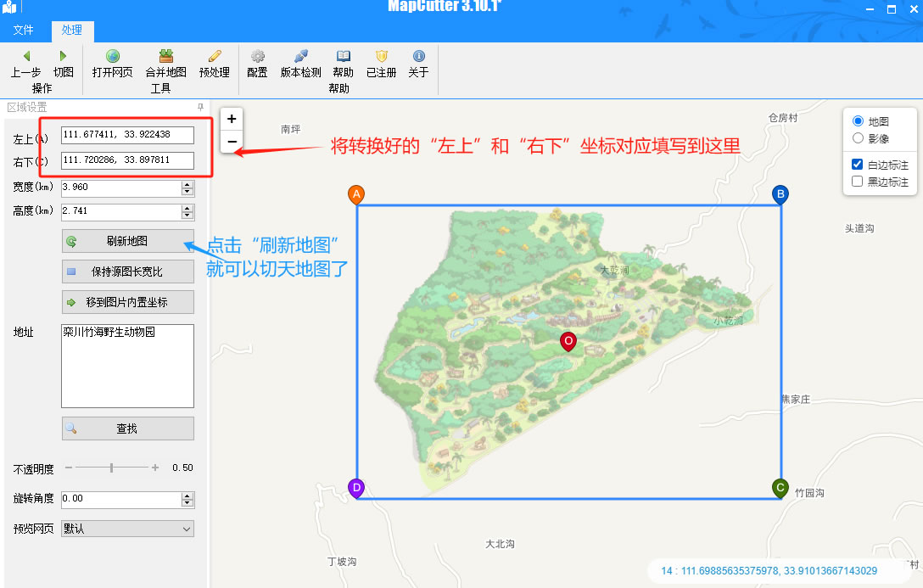Click the 切图 cut map icon
This screenshot has width=923, height=588.
[x=63, y=56]
